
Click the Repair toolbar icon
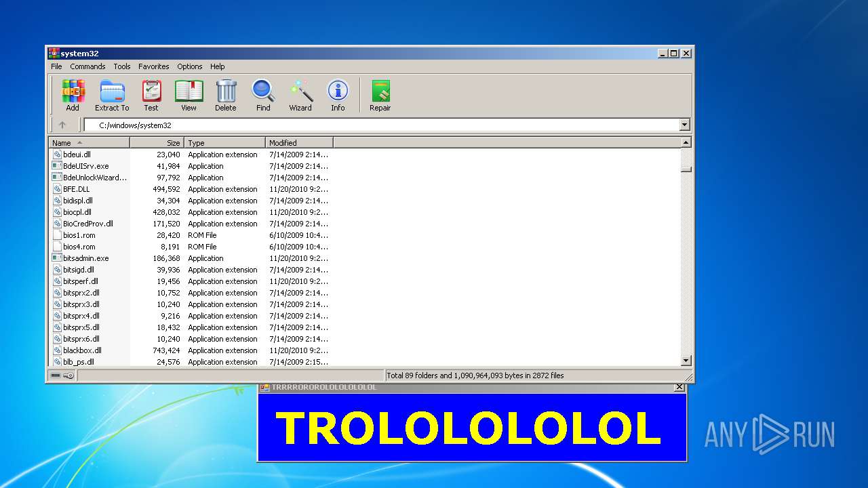click(x=380, y=95)
